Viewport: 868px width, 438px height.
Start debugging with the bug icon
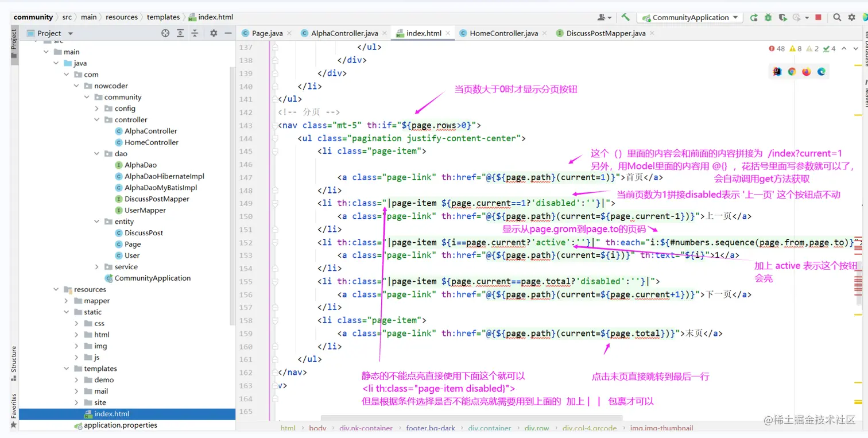(768, 17)
